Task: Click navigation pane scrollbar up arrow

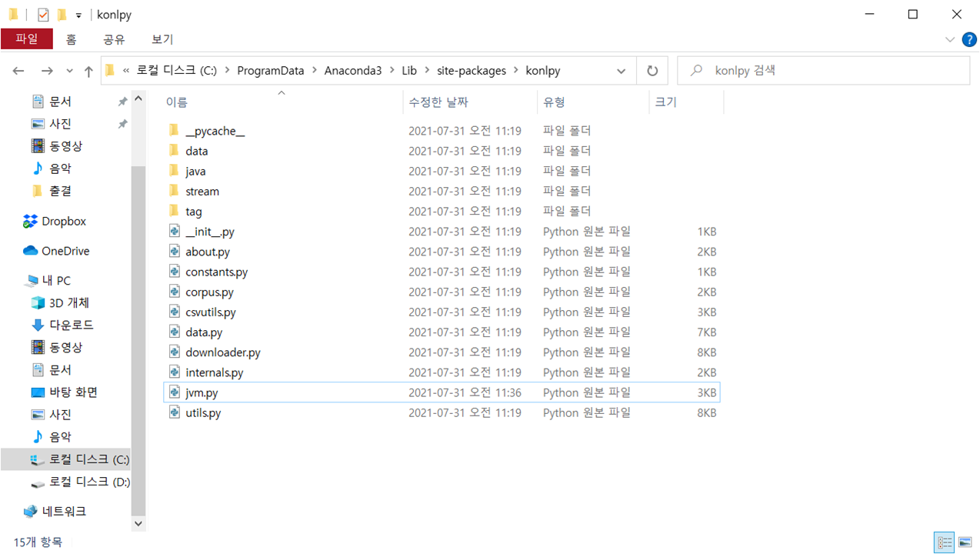Action: (138, 98)
